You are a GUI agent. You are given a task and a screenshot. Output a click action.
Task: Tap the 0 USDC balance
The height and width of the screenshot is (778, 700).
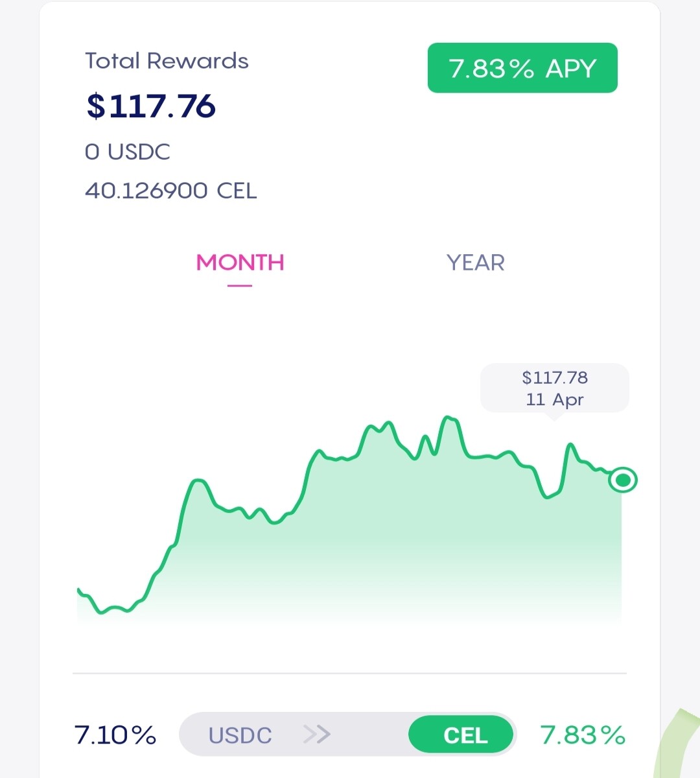[128, 152]
